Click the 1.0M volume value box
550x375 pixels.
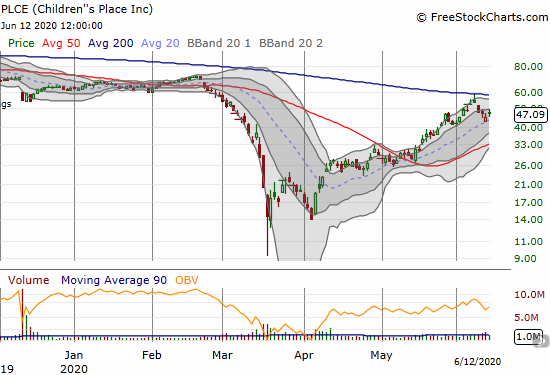pyautogui.click(x=528, y=337)
